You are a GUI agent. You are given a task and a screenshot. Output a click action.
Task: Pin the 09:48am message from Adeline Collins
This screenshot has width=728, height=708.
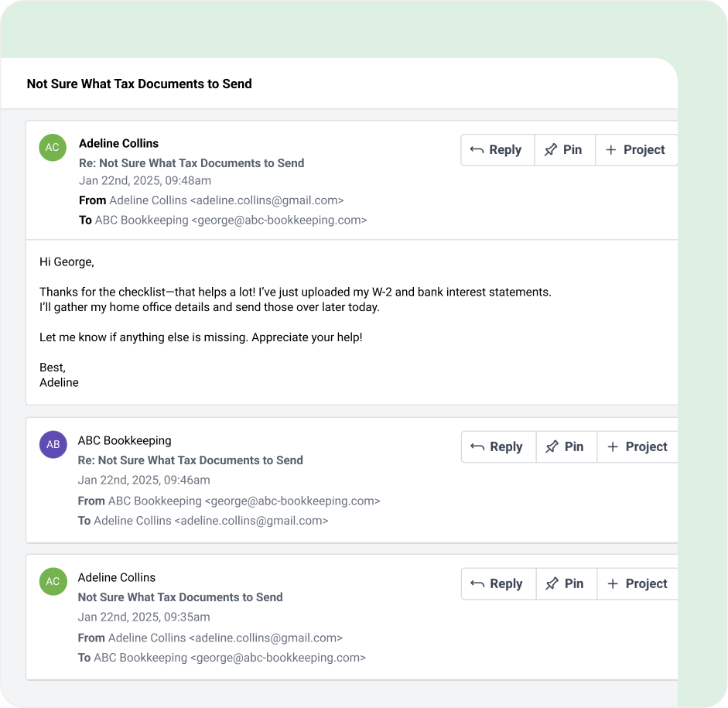pyautogui.click(x=565, y=150)
